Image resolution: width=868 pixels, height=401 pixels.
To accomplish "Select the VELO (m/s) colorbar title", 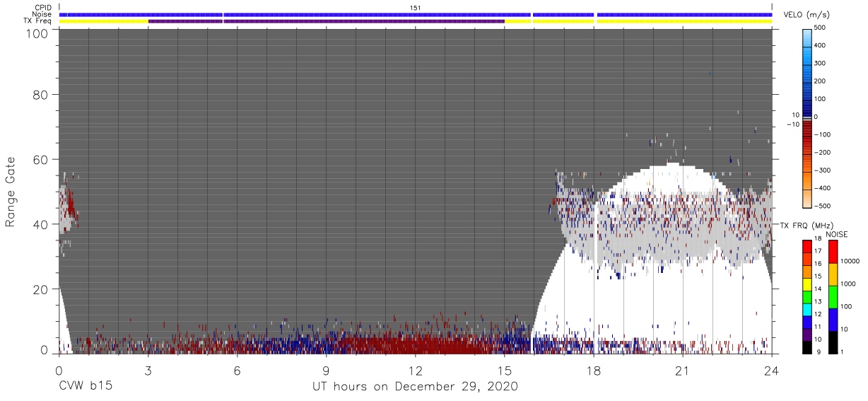I will click(805, 16).
